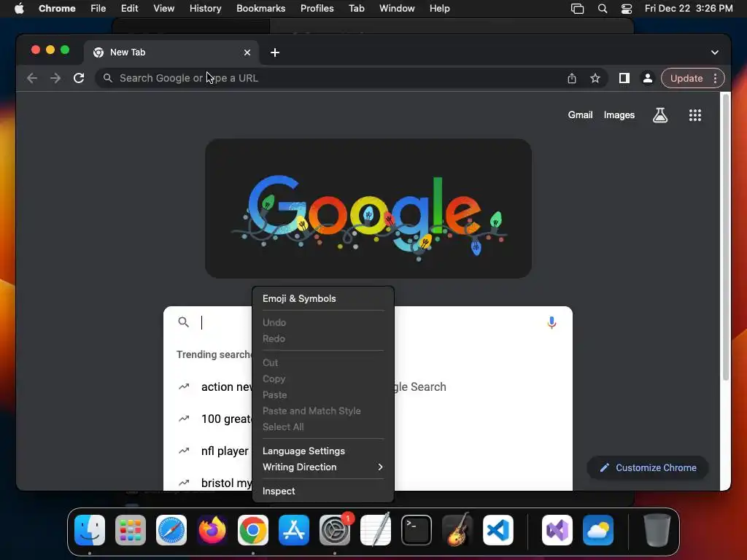Screen dimensions: 747x560
Task: Open the side panel icon
Action: click(x=624, y=78)
